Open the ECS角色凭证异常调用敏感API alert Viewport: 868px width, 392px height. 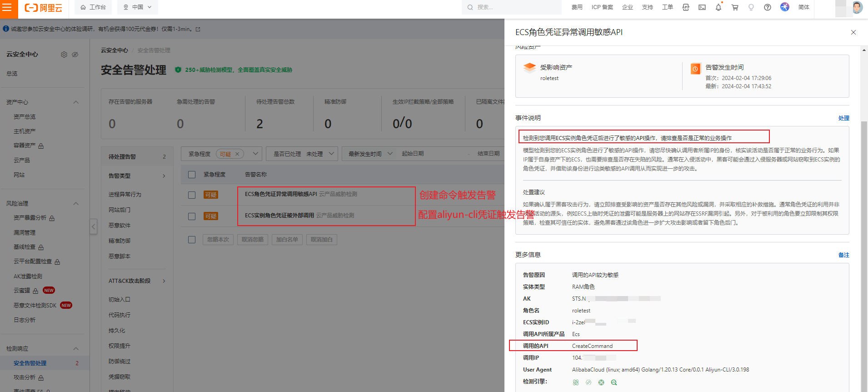(281, 194)
